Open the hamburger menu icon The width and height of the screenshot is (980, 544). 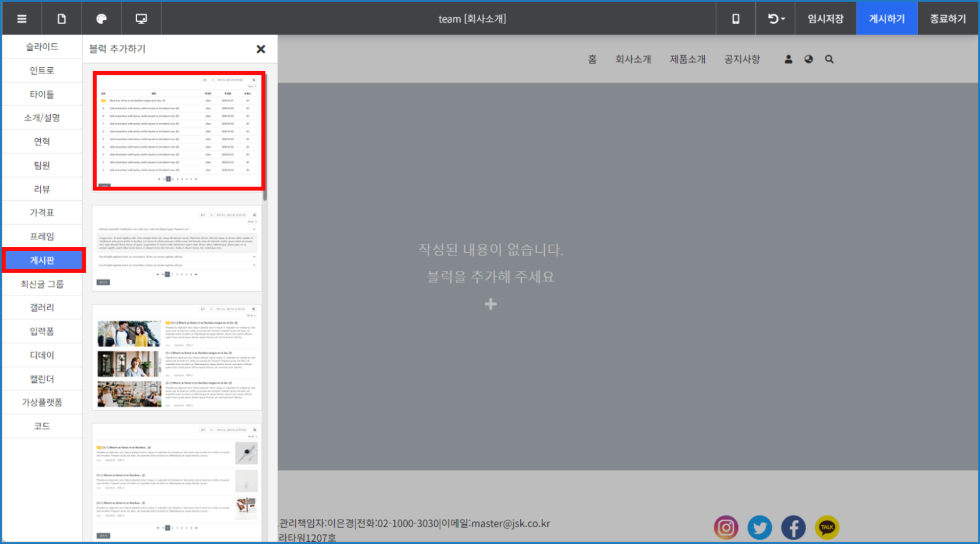pos(22,19)
